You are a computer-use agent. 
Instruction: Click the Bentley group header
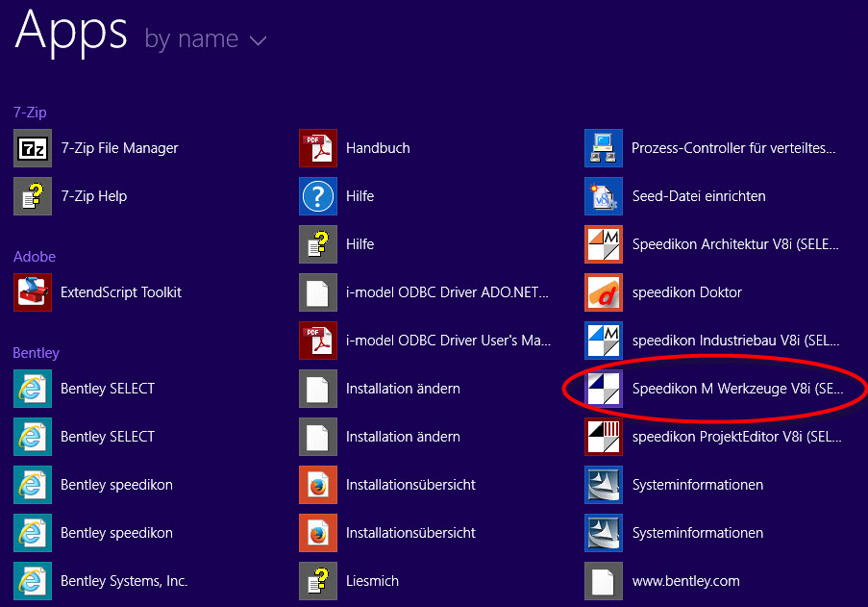(36, 353)
